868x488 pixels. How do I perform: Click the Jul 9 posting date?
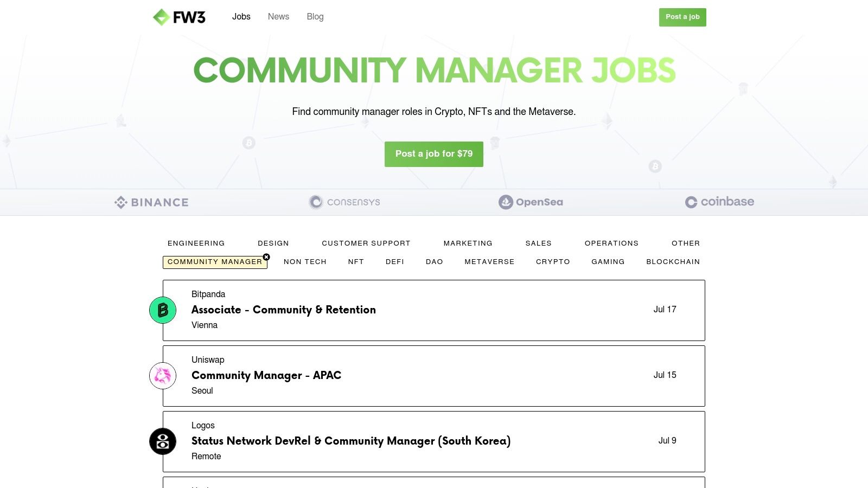click(667, 441)
